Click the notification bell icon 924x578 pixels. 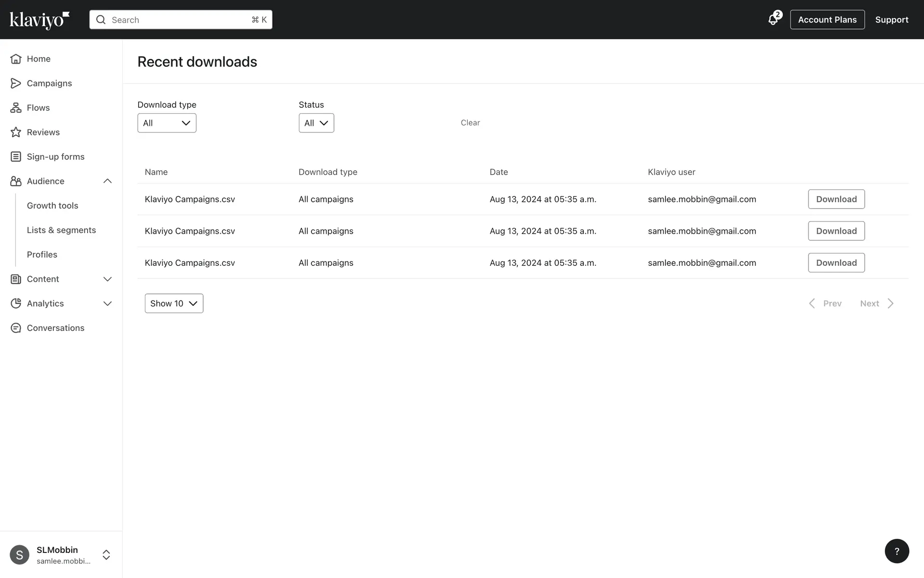point(773,20)
